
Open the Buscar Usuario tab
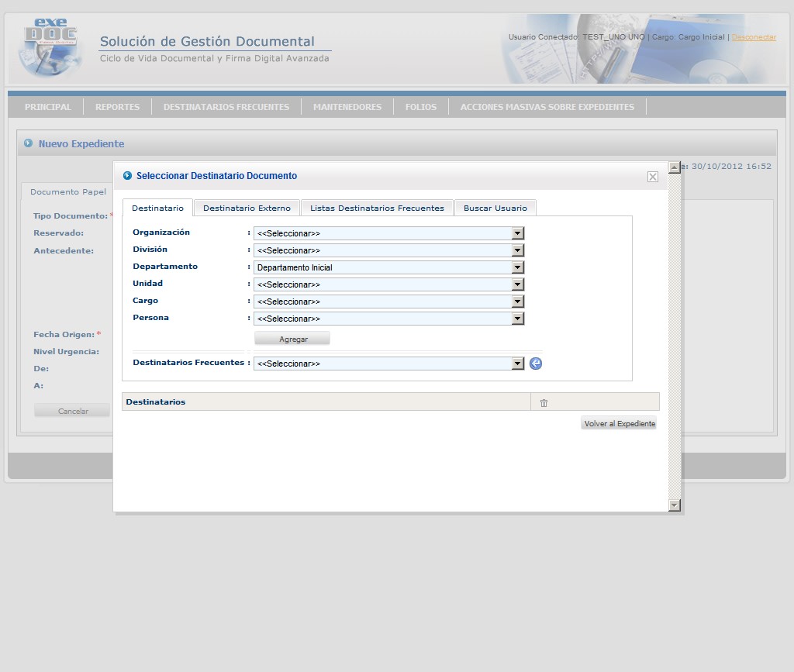495,208
